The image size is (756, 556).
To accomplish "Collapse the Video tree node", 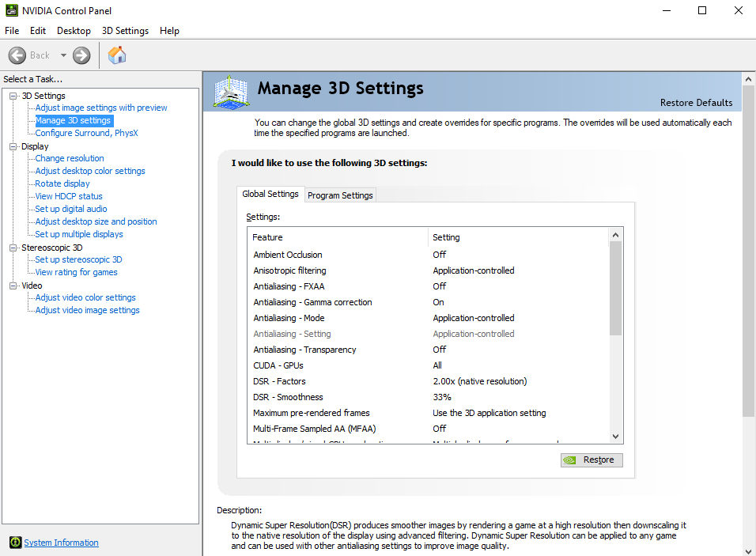I will pyautogui.click(x=13, y=286).
